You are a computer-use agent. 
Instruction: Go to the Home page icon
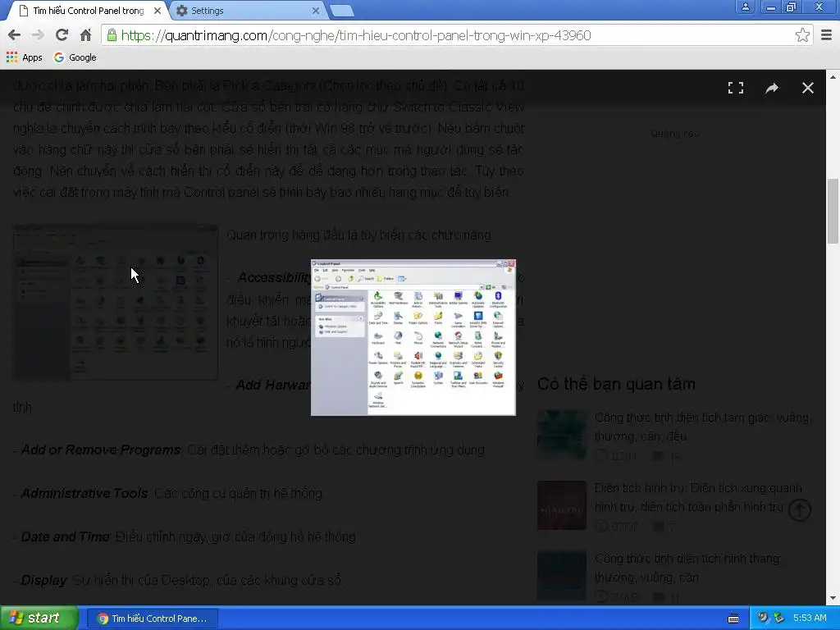click(x=85, y=35)
